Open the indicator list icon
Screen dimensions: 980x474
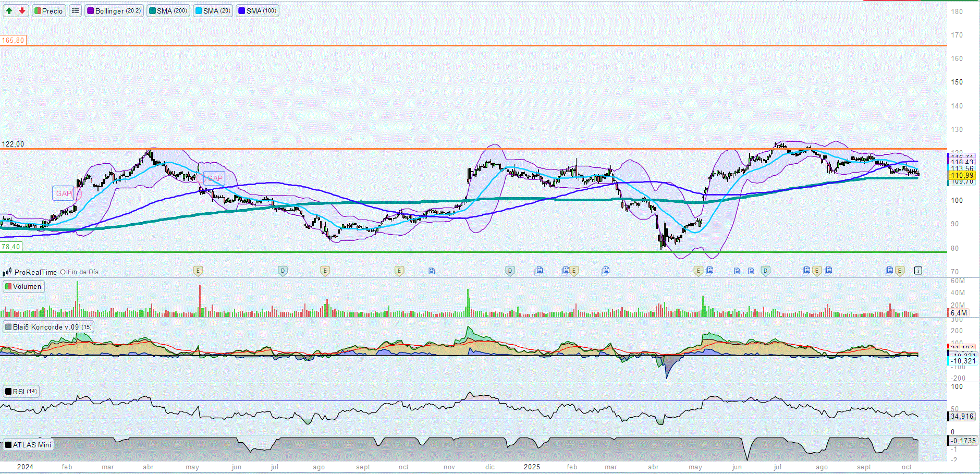tap(76, 11)
